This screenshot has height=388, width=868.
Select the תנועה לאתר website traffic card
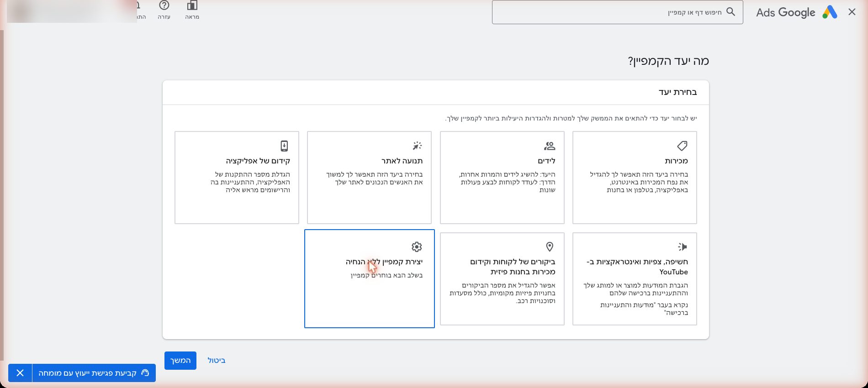(369, 178)
